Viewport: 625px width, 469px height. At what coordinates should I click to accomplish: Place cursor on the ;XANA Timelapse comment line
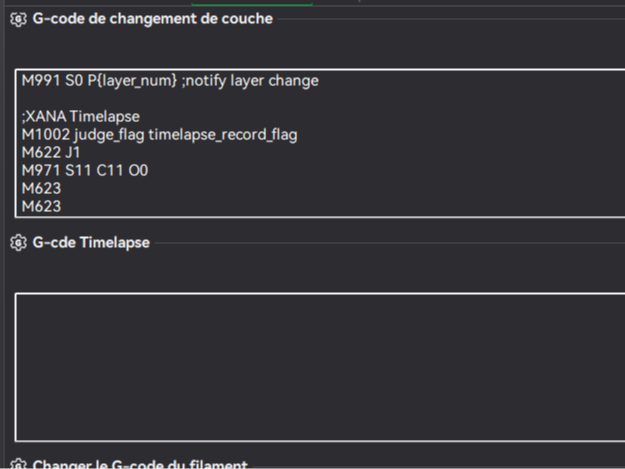[x=81, y=117]
